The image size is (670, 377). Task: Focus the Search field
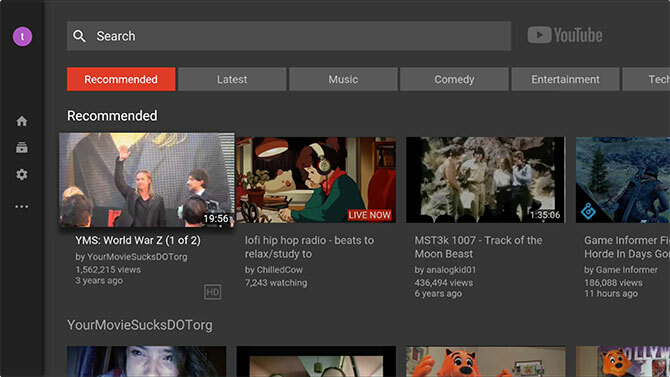(x=289, y=36)
